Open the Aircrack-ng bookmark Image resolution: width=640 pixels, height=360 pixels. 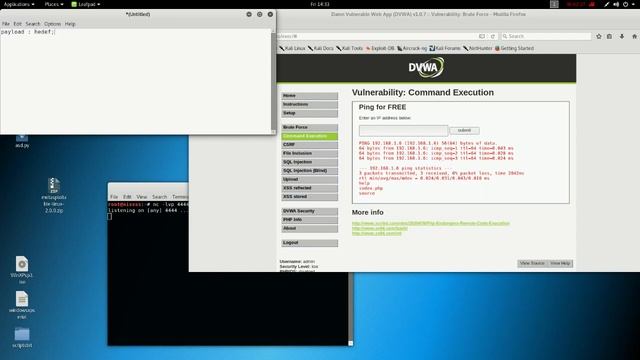tap(412, 48)
